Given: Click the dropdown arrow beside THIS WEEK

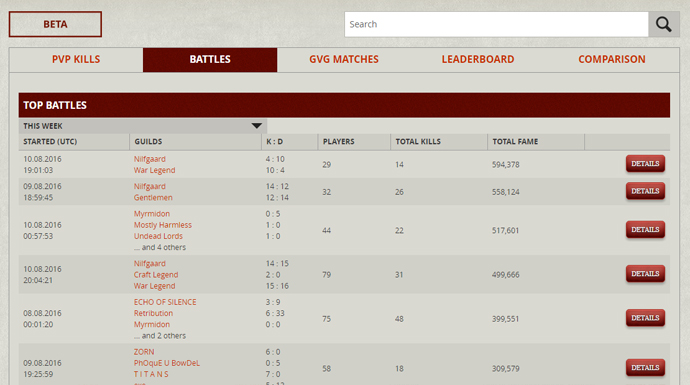Looking at the screenshot, I should (257, 126).
